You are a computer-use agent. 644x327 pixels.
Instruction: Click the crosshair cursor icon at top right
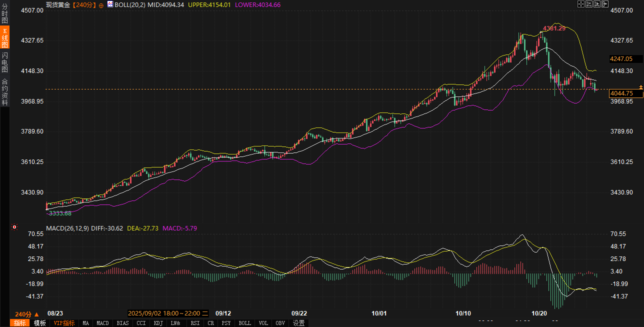tap(581, 4)
